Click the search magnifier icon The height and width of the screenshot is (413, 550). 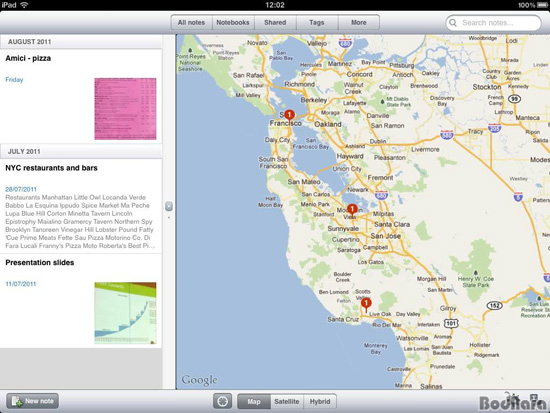[x=453, y=23]
